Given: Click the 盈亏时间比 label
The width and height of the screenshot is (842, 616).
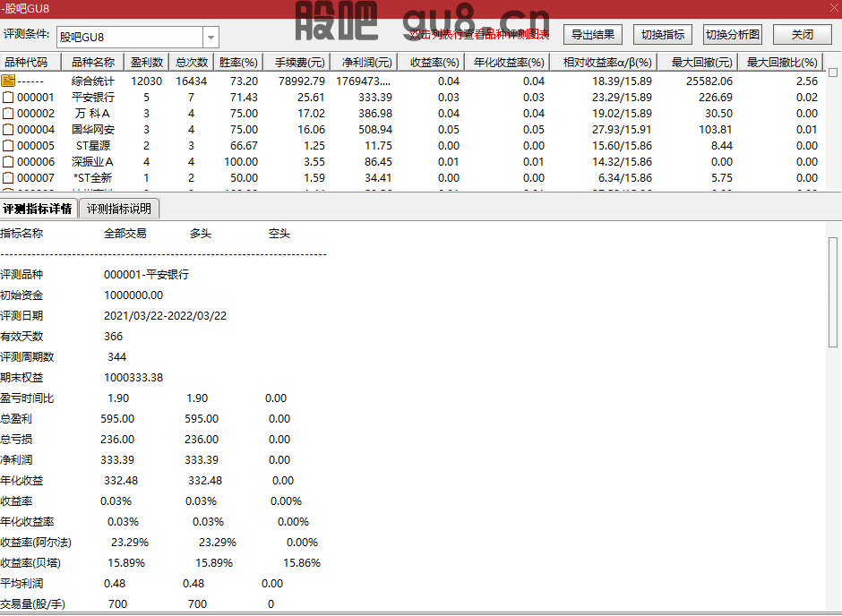Looking at the screenshot, I should (x=27, y=398).
